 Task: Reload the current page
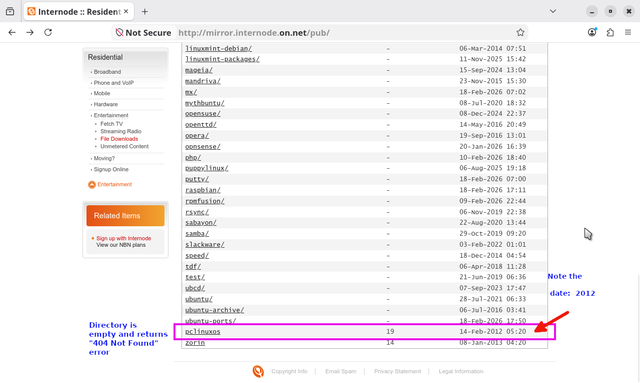48,32
